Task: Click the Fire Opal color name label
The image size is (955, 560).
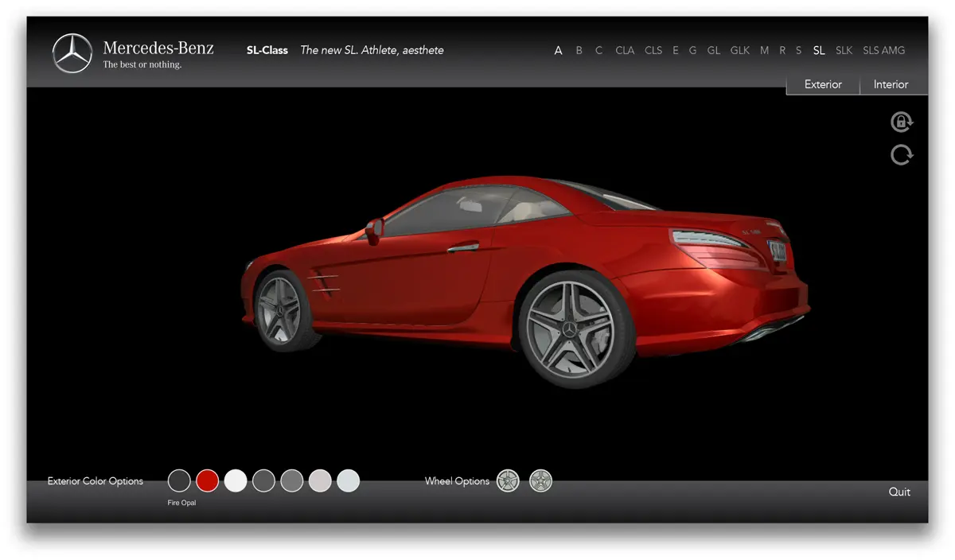Action: pyautogui.click(x=181, y=503)
